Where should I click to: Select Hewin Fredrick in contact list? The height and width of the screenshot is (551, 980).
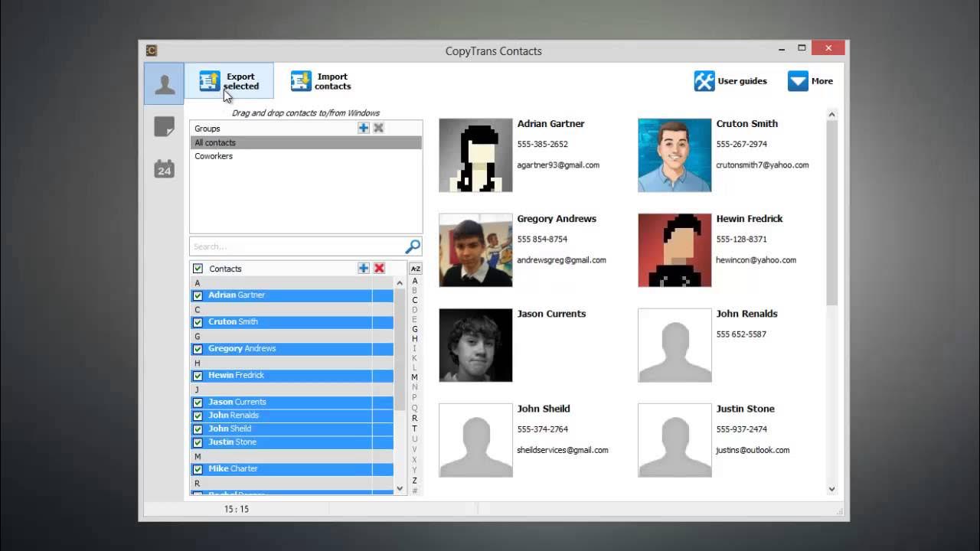point(292,376)
